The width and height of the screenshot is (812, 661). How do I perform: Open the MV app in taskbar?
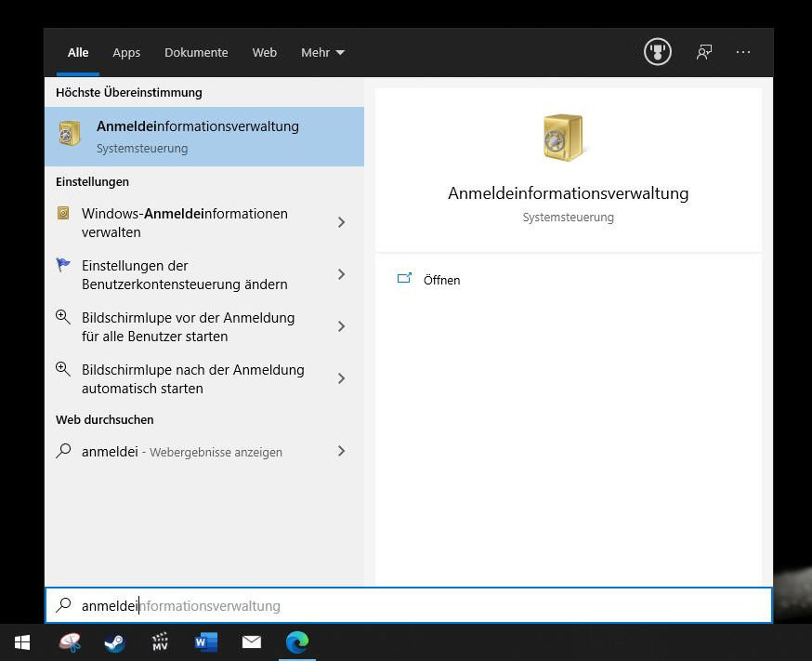click(160, 642)
